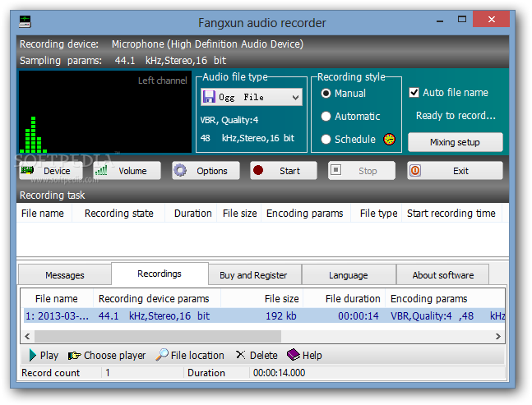Click task list File size header
Viewport: 532px width, 405px height.
click(x=239, y=213)
